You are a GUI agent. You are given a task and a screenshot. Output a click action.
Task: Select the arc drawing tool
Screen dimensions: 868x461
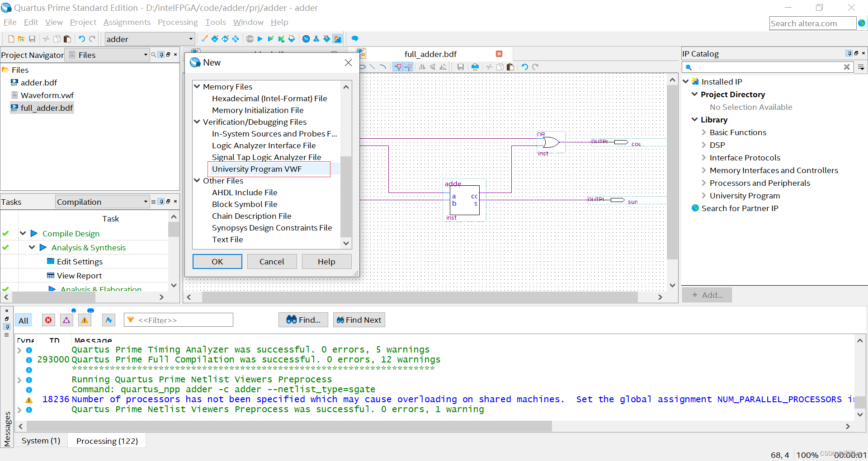[x=382, y=67]
